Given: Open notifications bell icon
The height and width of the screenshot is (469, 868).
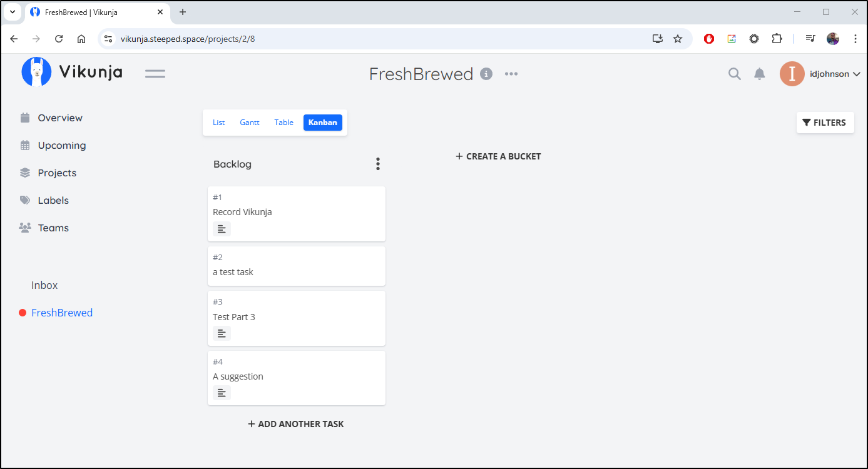Looking at the screenshot, I should 760,74.
